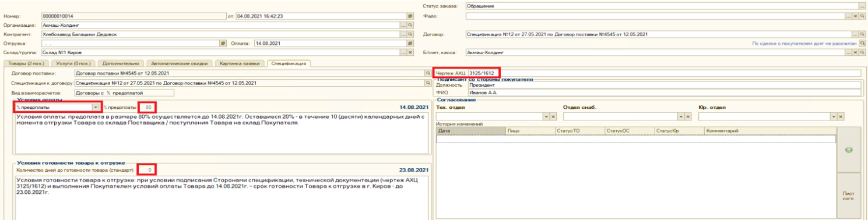Click magnifier icon for Файл field

click(x=862, y=16)
